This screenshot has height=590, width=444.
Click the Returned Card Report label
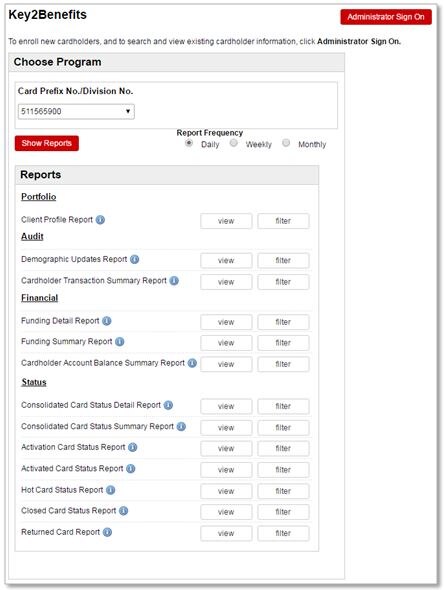tap(61, 532)
